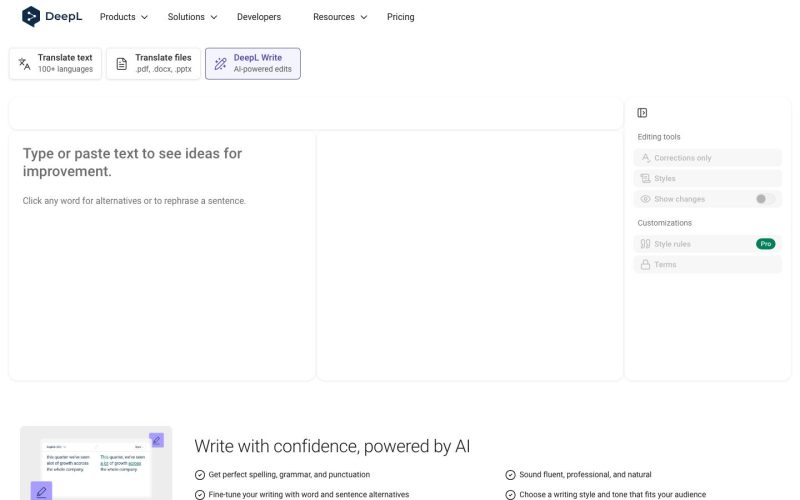
Task: Click 'Write with confidence, powered by AI' heading
Action: coord(332,446)
